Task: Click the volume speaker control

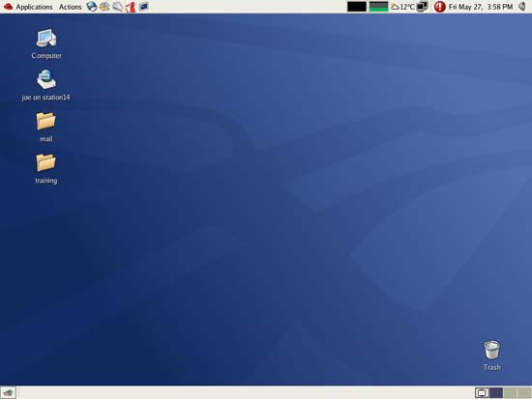Action: coord(522,7)
